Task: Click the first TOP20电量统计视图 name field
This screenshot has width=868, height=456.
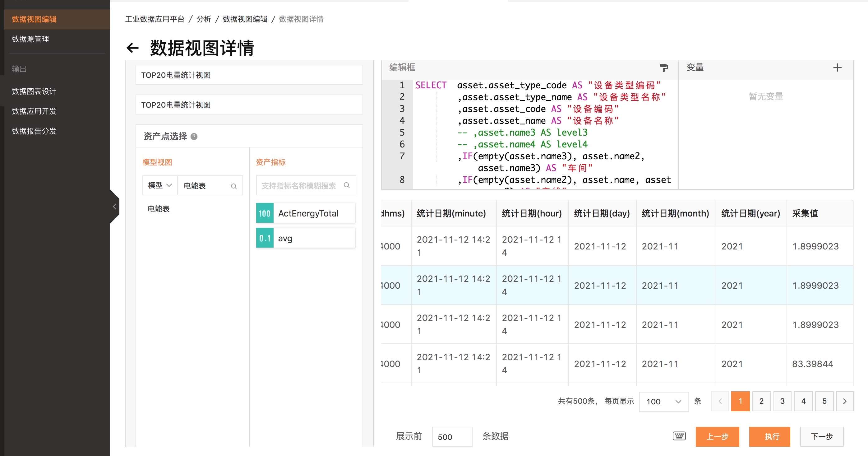Action: [249, 75]
